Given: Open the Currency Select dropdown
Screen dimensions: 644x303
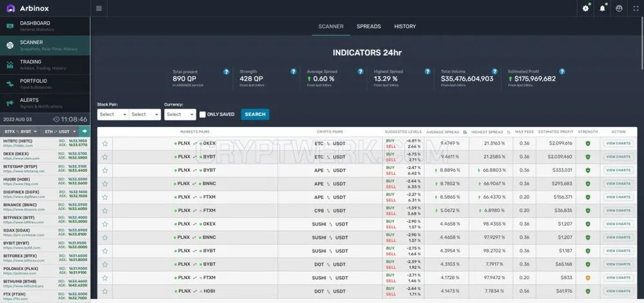Looking at the screenshot, I should pyautogui.click(x=180, y=114).
